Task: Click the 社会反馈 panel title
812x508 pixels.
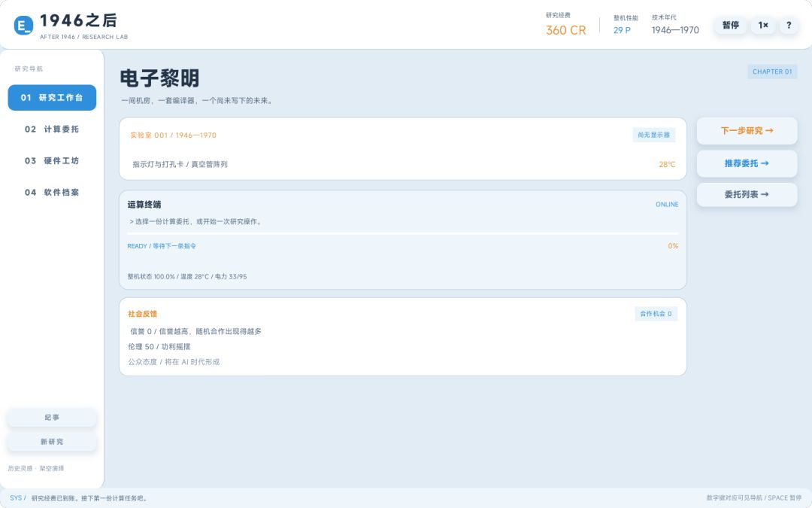Action: (x=142, y=314)
